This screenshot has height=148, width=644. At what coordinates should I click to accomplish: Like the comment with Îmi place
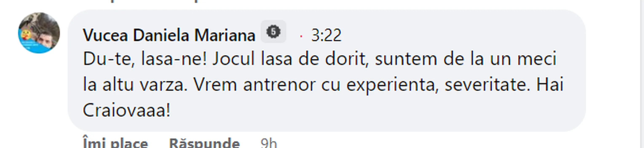pyautogui.click(x=115, y=143)
